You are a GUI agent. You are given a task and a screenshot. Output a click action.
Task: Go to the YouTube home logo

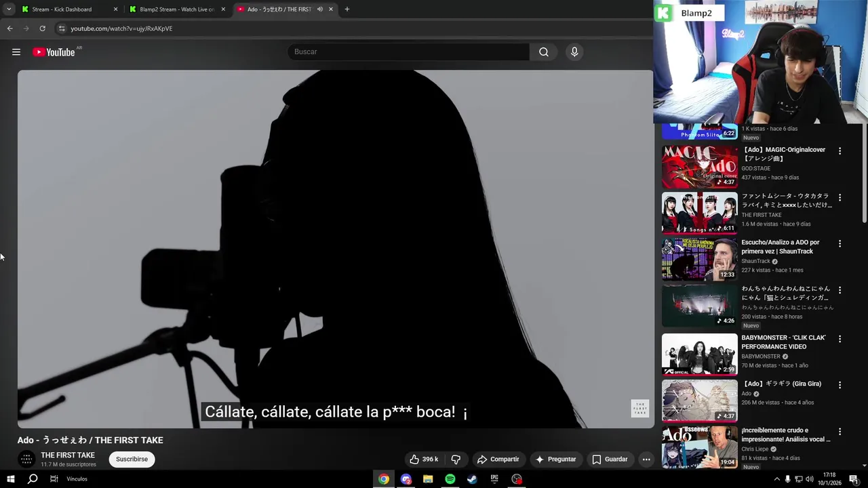54,52
